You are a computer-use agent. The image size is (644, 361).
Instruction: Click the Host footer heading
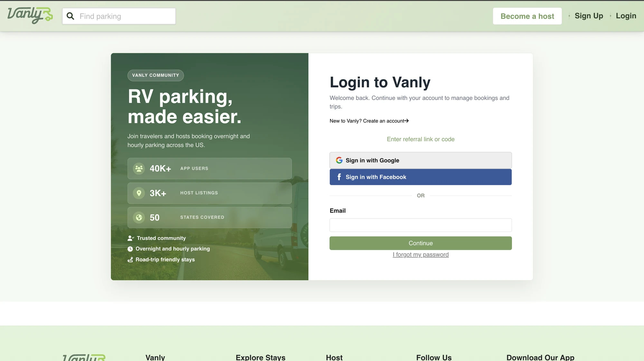tap(334, 357)
